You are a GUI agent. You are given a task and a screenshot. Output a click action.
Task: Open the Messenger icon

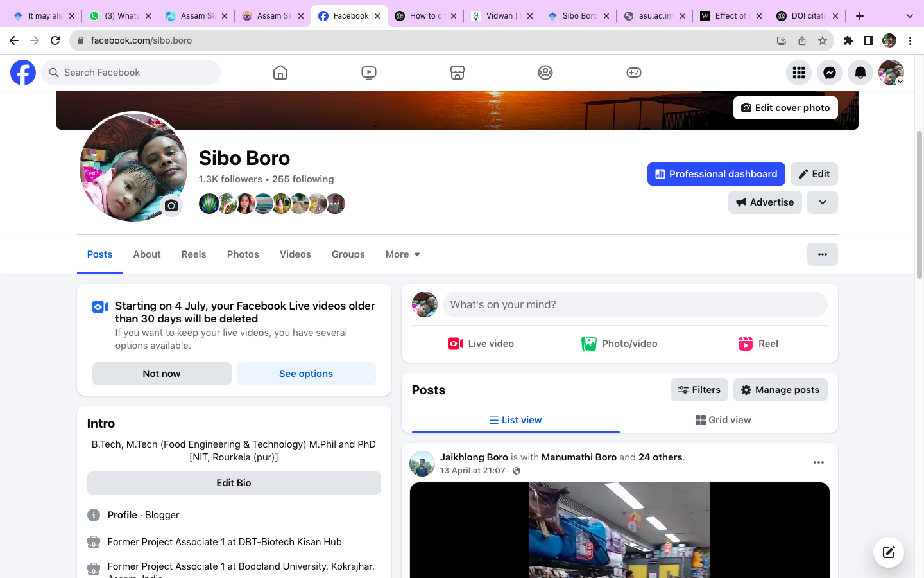(829, 73)
